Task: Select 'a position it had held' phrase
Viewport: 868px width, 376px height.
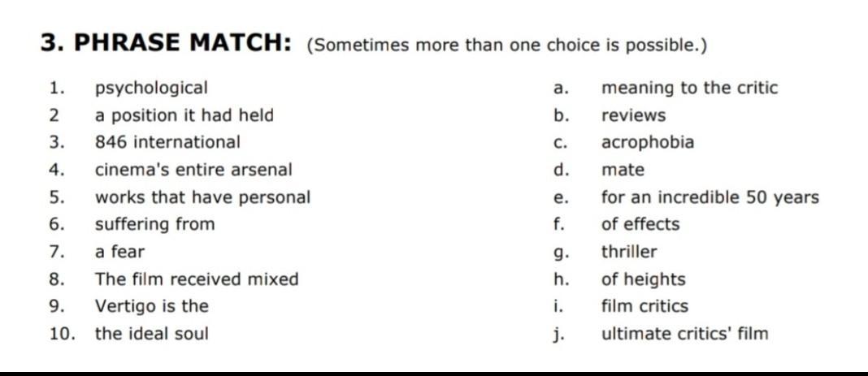Action: point(184,115)
